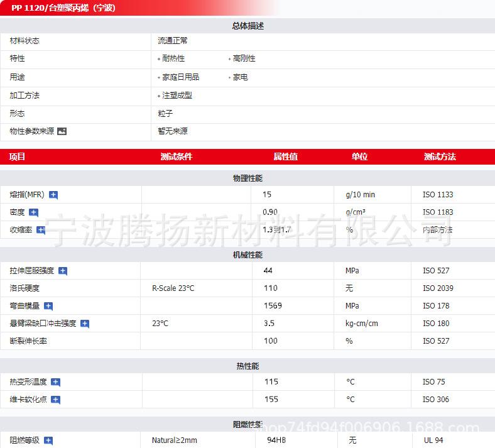Expand plus icon next to 熔指(MFR)
Image resolution: width=495 pixels, height=448 pixels.
53,195
